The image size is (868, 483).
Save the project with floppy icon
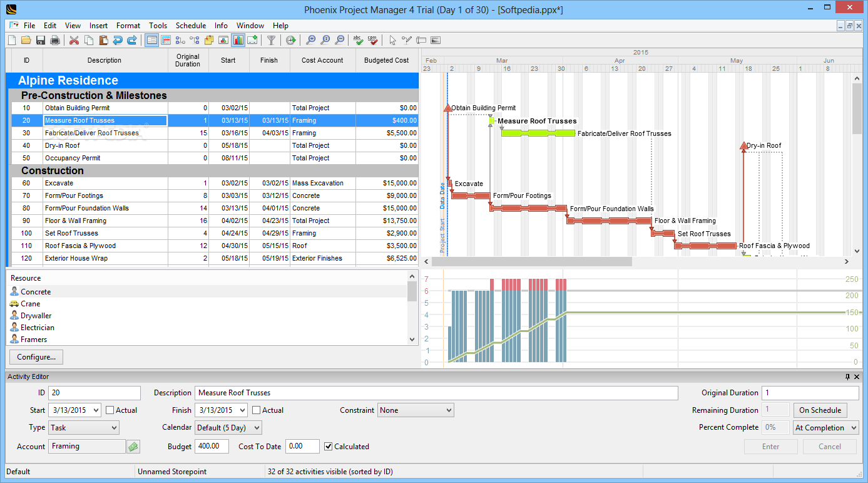[41, 40]
